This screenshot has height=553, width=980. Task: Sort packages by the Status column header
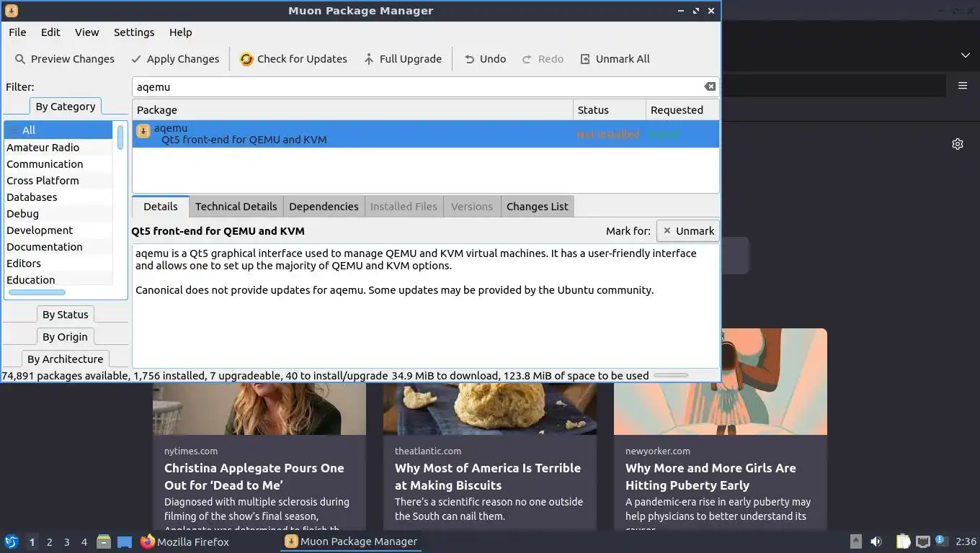(610, 110)
